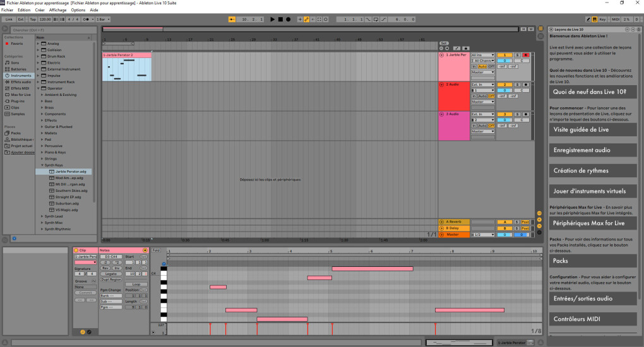Viewport: 644px width, 347px height.
Task: Click the Dupl.Region button
Action: [111, 279]
